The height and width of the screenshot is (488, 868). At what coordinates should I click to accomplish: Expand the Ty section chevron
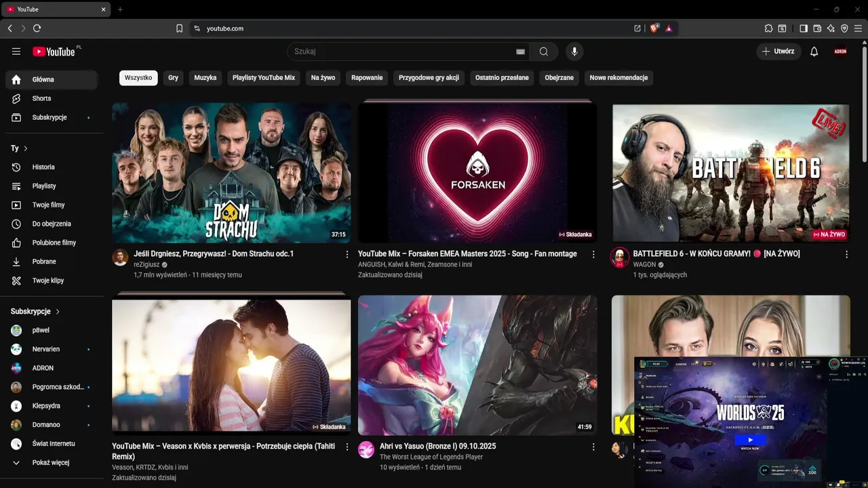26,148
